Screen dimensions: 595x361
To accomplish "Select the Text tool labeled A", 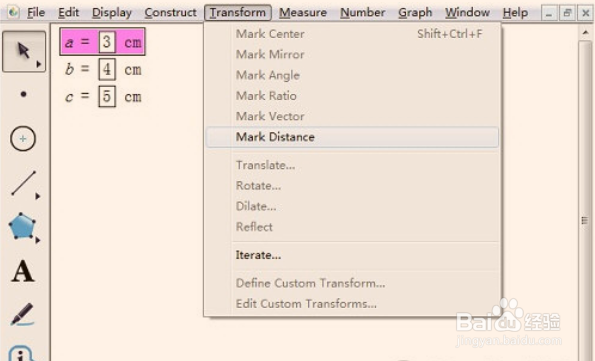I will pos(23,271).
